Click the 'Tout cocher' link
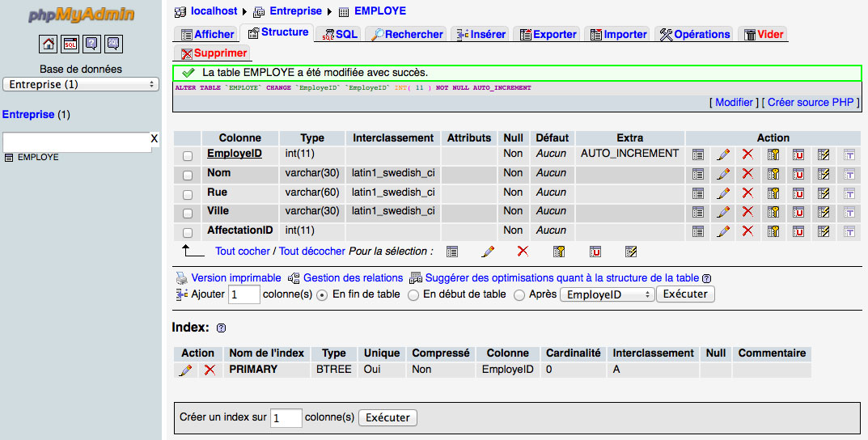This screenshot has height=440, width=868. coord(243,252)
